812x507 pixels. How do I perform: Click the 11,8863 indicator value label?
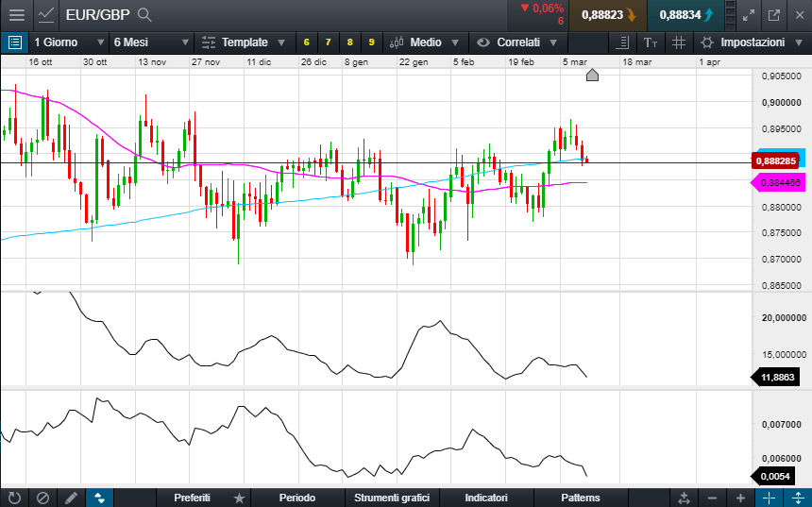pos(776,377)
